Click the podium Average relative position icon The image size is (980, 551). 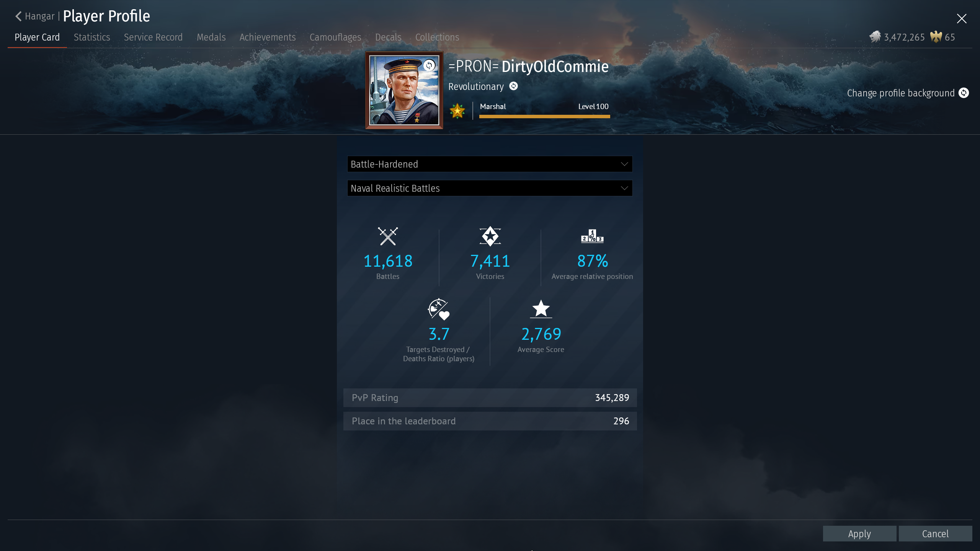(x=592, y=236)
